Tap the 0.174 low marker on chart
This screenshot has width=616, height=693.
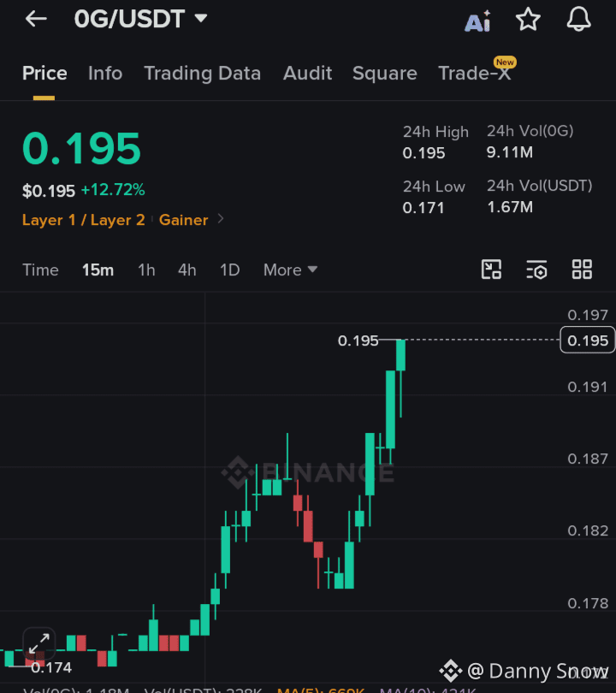[51, 667]
